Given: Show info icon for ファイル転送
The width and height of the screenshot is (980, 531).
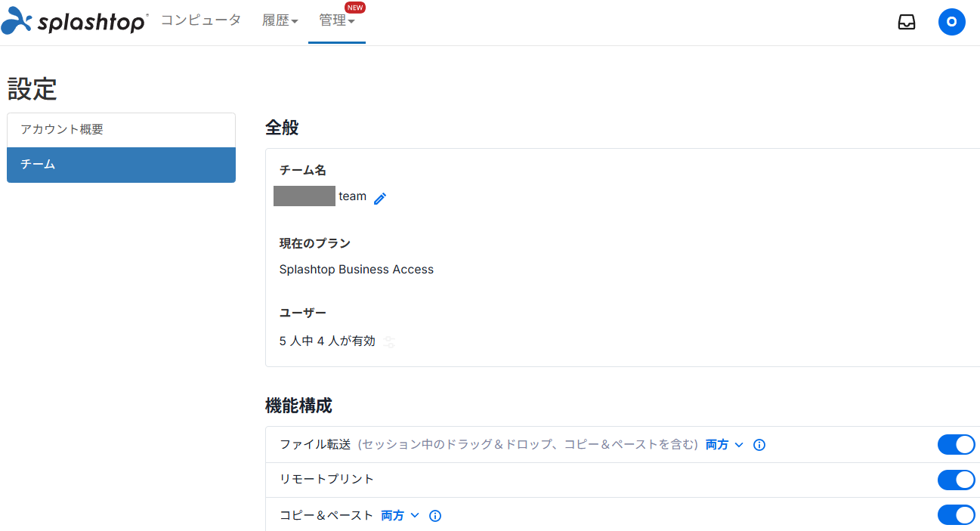Looking at the screenshot, I should [x=759, y=445].
